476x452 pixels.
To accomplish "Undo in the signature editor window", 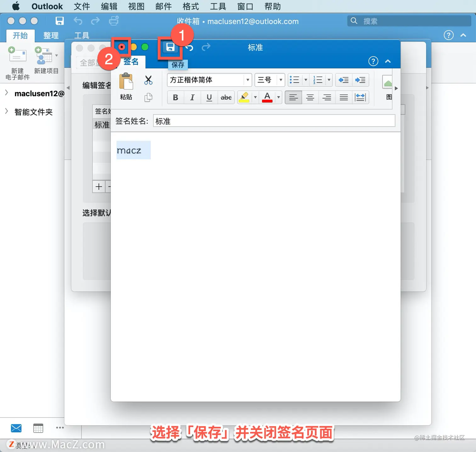I will click(189, 48).
